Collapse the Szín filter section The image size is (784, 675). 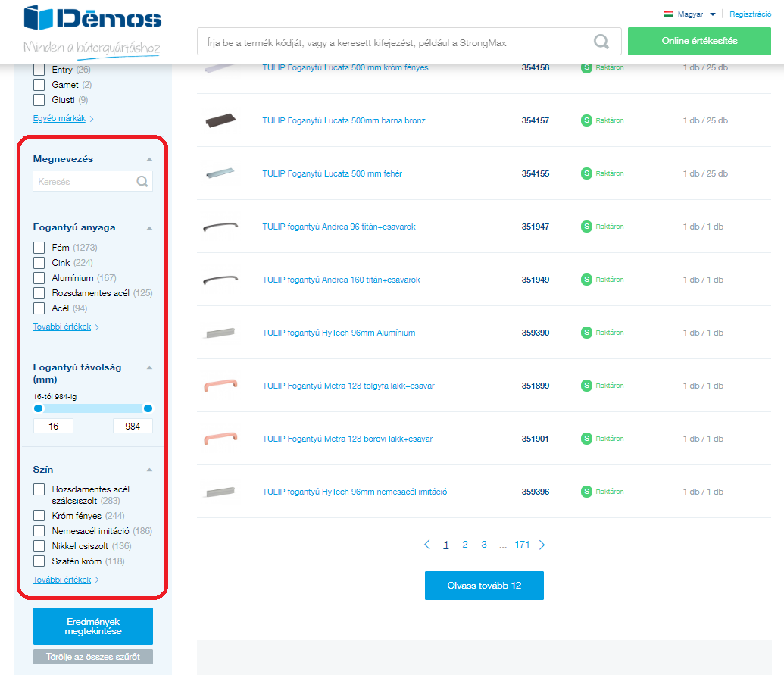149,470
